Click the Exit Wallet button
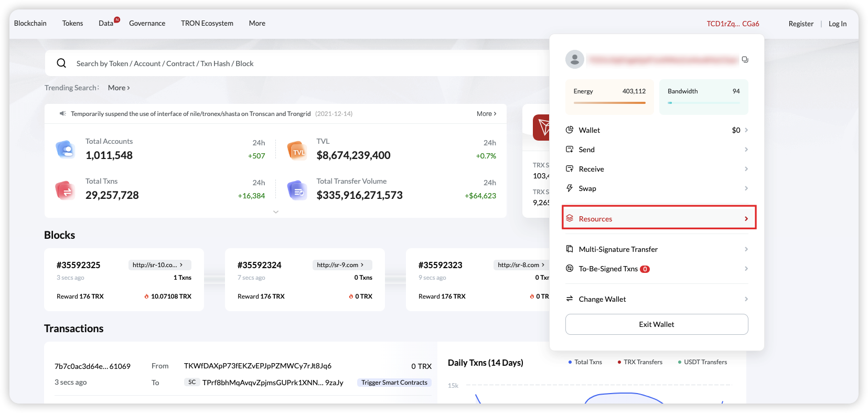This screenshot has height=413, width=868. point(656,324)
